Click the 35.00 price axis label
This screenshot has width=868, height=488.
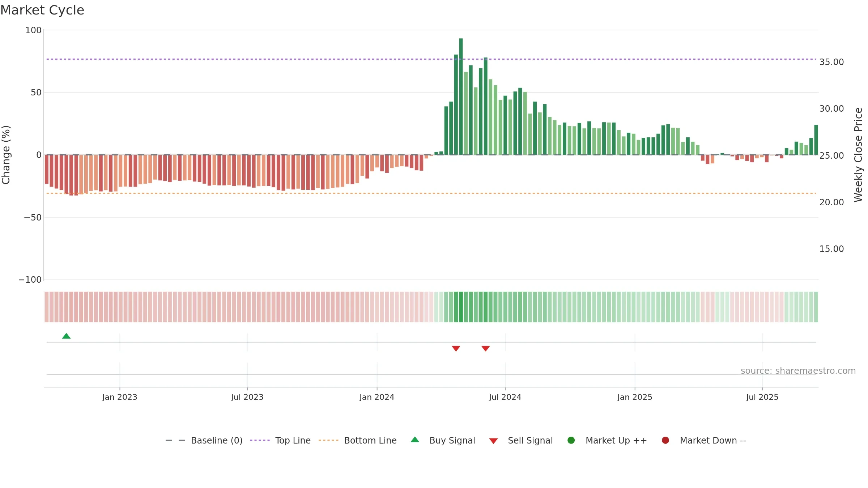point(831,62)
